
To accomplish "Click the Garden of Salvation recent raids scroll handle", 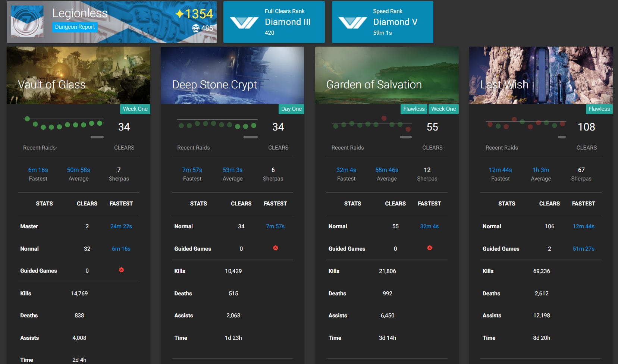I will (x=406, y=137).
